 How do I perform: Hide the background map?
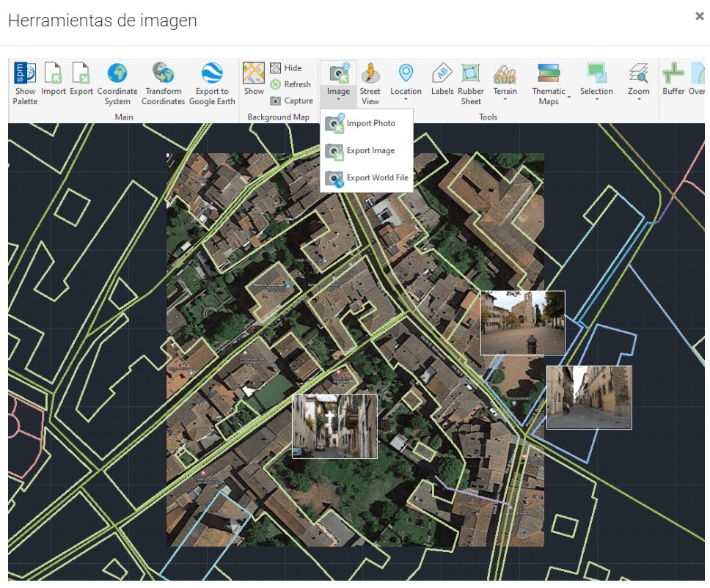coord(291,67)
